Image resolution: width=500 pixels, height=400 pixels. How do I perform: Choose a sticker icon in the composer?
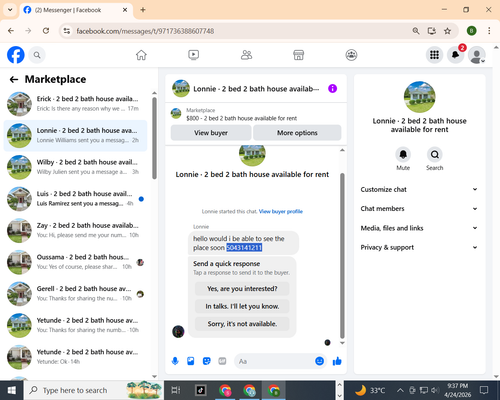pos(207,361)
